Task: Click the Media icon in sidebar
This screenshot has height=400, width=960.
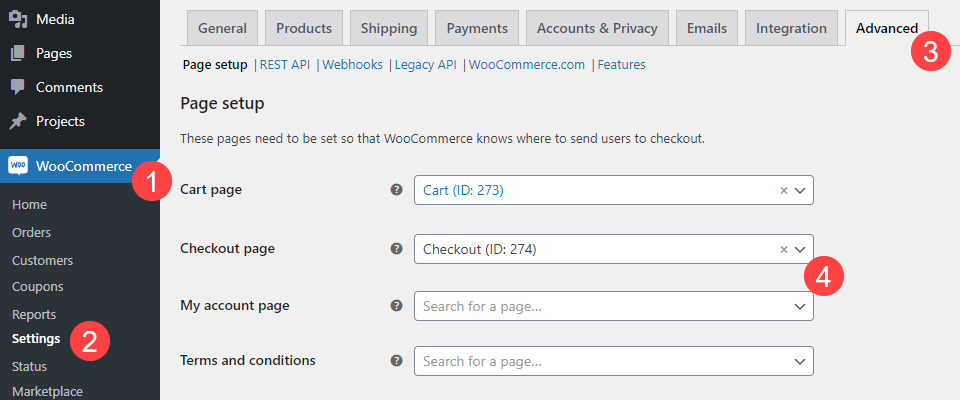Action: [18, 18]
